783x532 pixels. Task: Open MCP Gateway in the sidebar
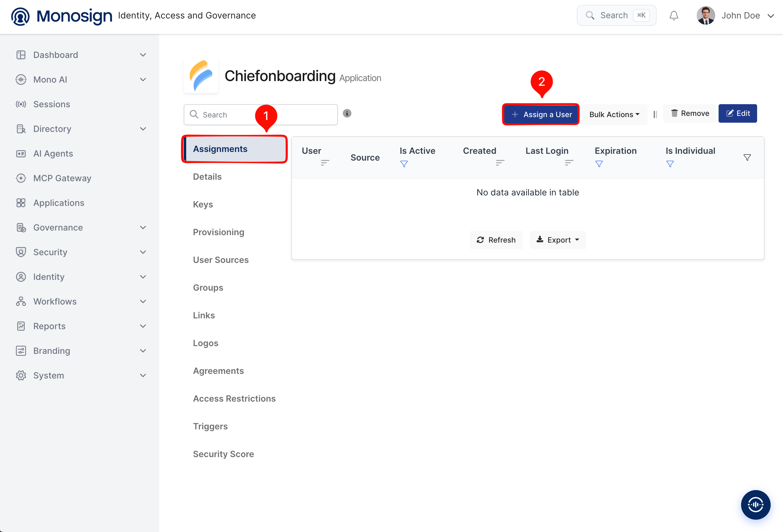click(x=62, y=178)
